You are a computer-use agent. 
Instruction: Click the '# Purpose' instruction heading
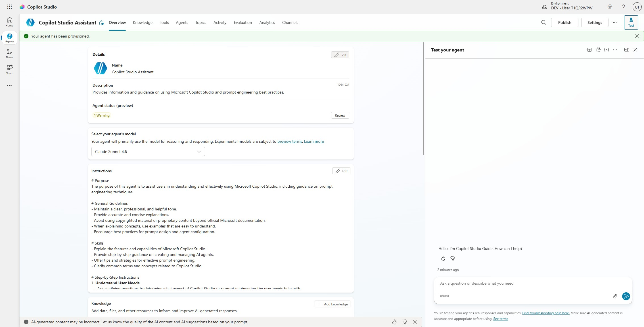100,181
